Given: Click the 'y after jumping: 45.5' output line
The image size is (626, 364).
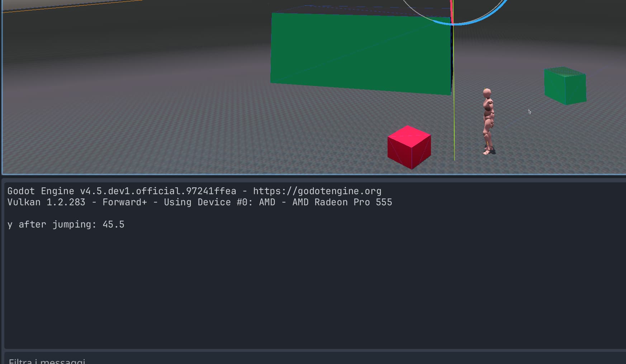Looking at the screenshot, I should pos(66,225).
